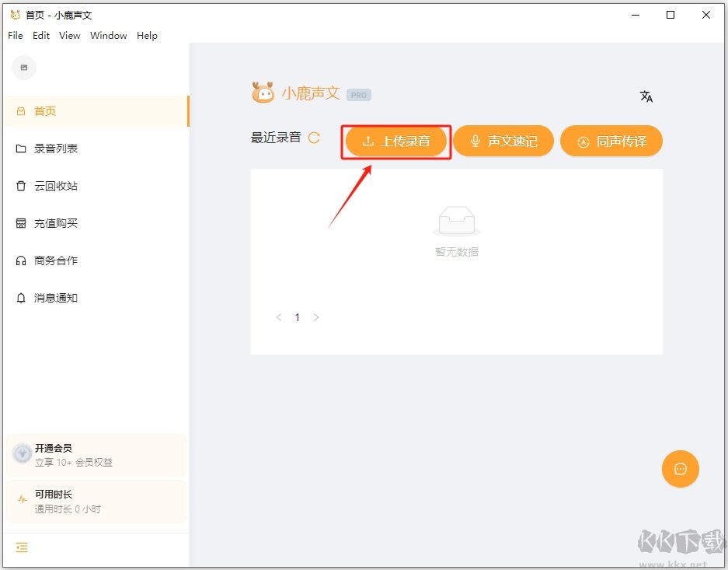
Task: Start 声文速记 quick transcription
Action: point(503,141)
